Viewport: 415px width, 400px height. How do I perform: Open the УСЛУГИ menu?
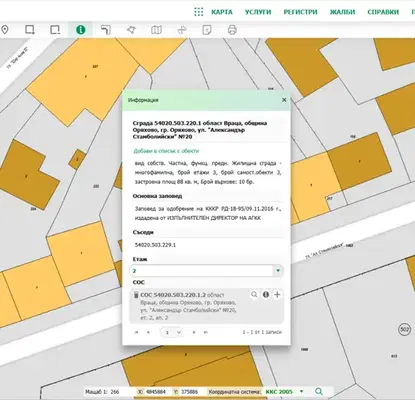258,12
